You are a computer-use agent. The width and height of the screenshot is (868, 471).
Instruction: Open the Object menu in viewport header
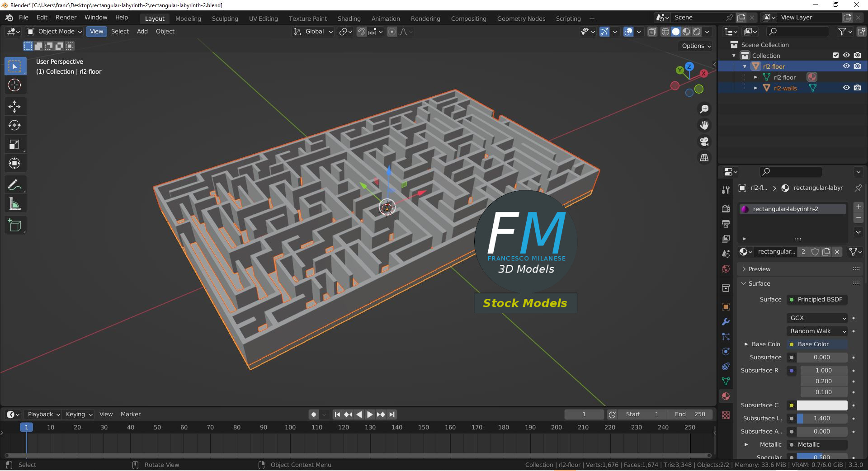[165, 31]
